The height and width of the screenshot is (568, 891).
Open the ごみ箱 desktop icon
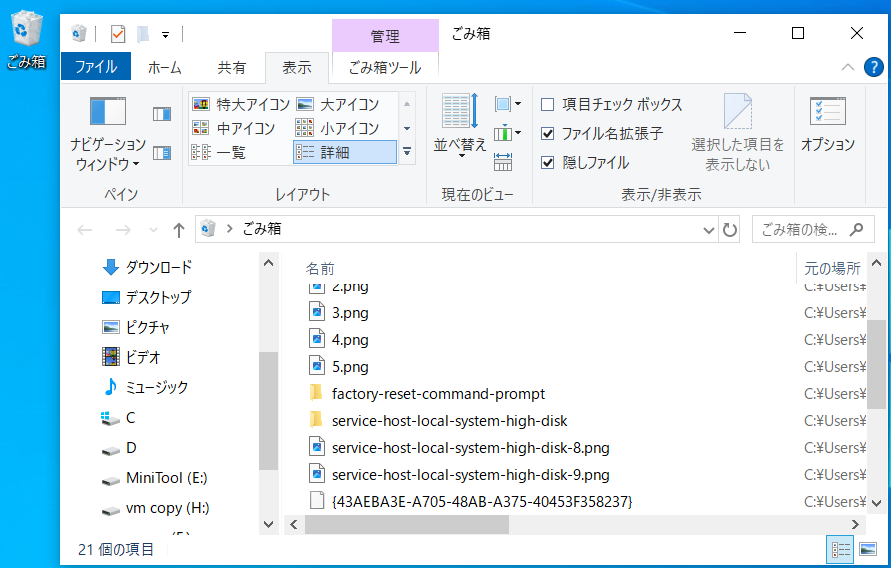click(26, 40)
